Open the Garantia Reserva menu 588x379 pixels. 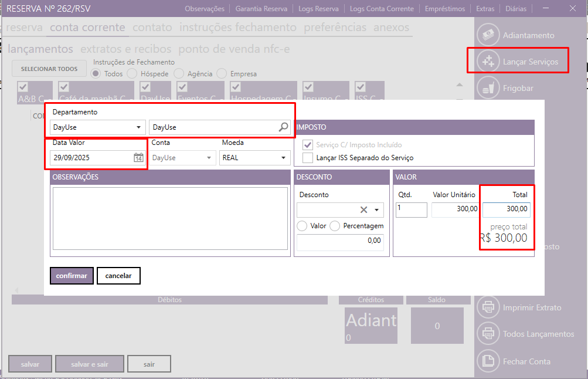point(261,9)
